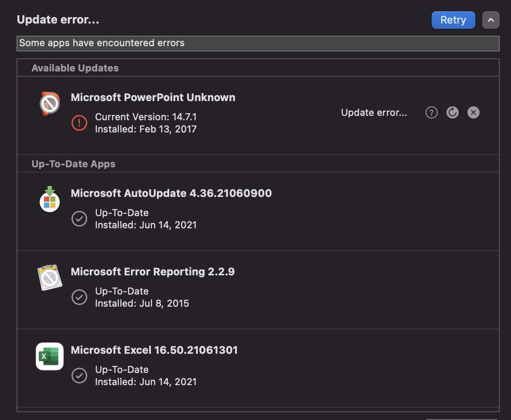Image resolution: width=511 pixels, height=420 pixels.
Task: Click the Microsoft PowerPoint app icon
Action: 49,103
